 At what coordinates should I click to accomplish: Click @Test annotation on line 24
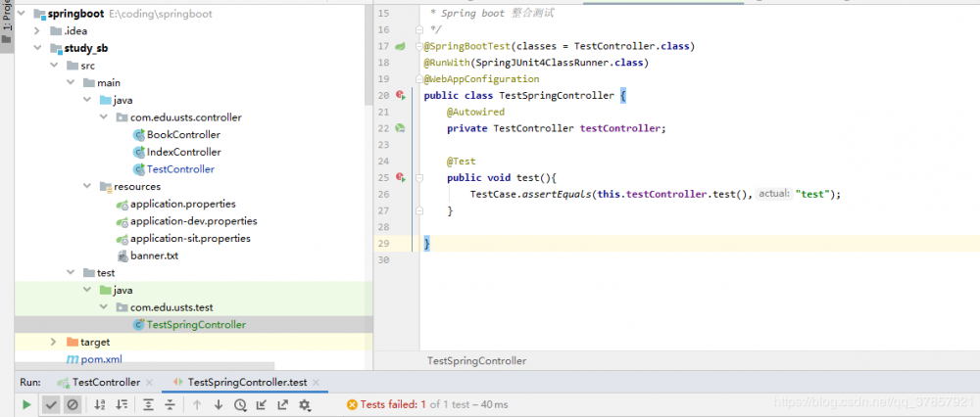click(461, 162)
